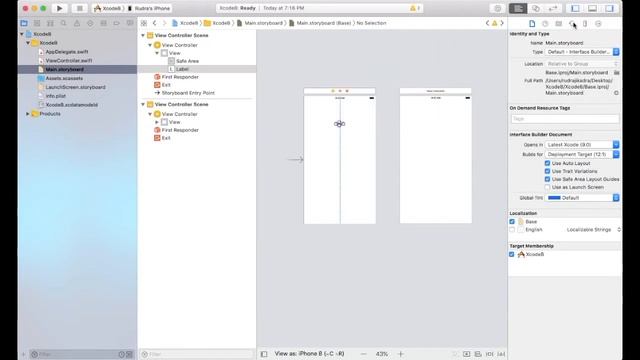The image size is (640, 360).
Task: Toggle the Utilities inspector panel visibility
Action: (x=609, y=8)
